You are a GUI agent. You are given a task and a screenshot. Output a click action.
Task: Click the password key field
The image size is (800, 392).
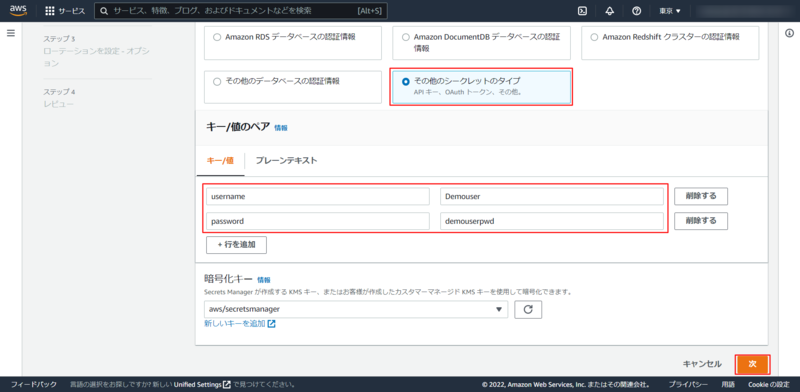[x=318, y=221]
